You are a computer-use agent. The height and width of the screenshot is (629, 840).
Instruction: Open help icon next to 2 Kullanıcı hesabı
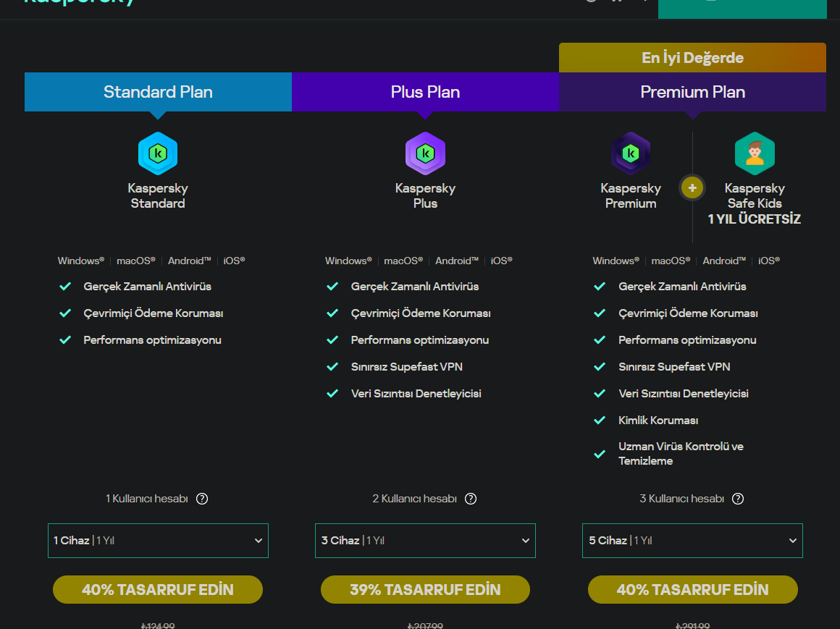coord(471,499)
